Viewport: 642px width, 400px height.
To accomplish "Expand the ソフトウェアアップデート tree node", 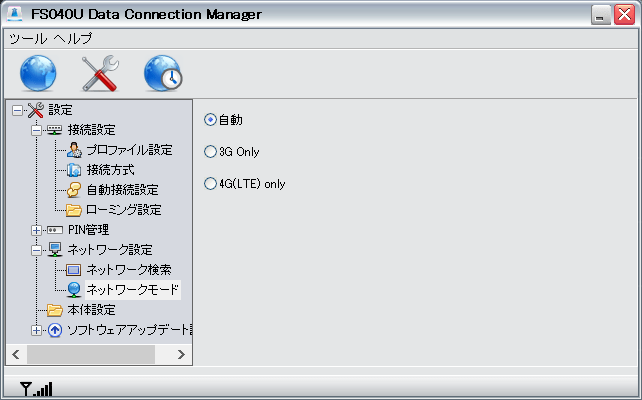I will [36, 330].
